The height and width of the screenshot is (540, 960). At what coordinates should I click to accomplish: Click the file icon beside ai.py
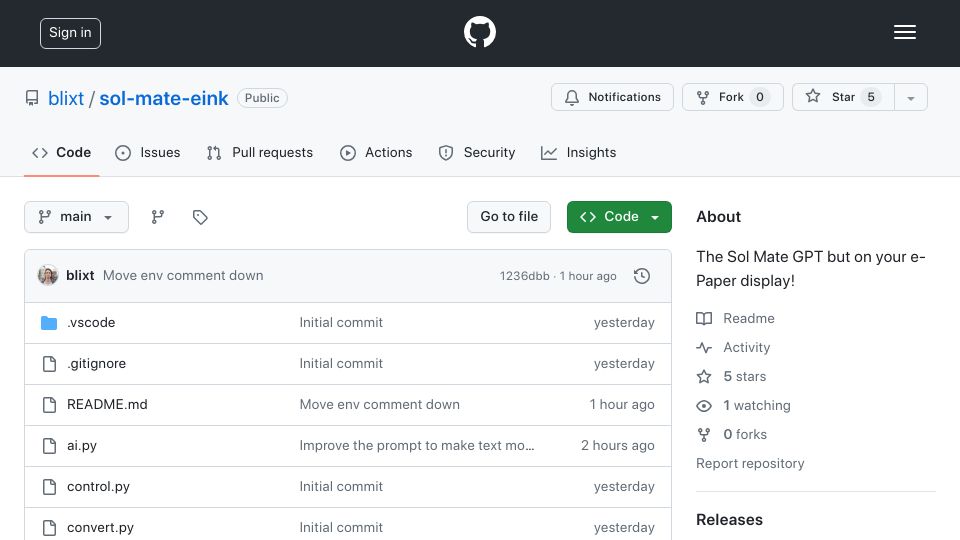[49, 446]
